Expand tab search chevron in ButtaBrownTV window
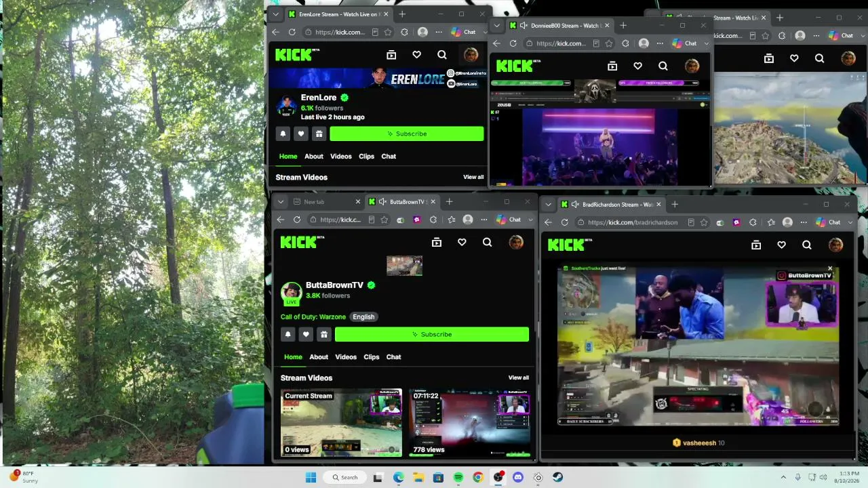The image size is (868, 488). (x=280, y=202)
